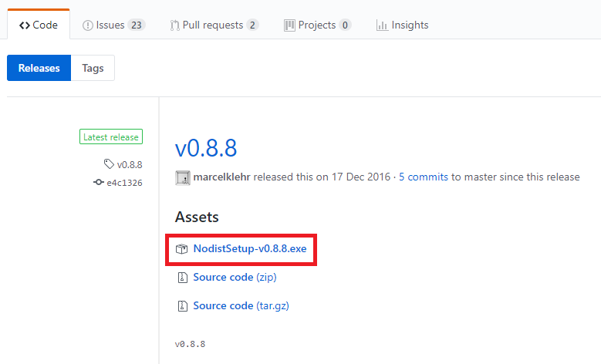Click the Insights graph icon
The height and width of the screenshot is (364, 601).
point(382,25)
